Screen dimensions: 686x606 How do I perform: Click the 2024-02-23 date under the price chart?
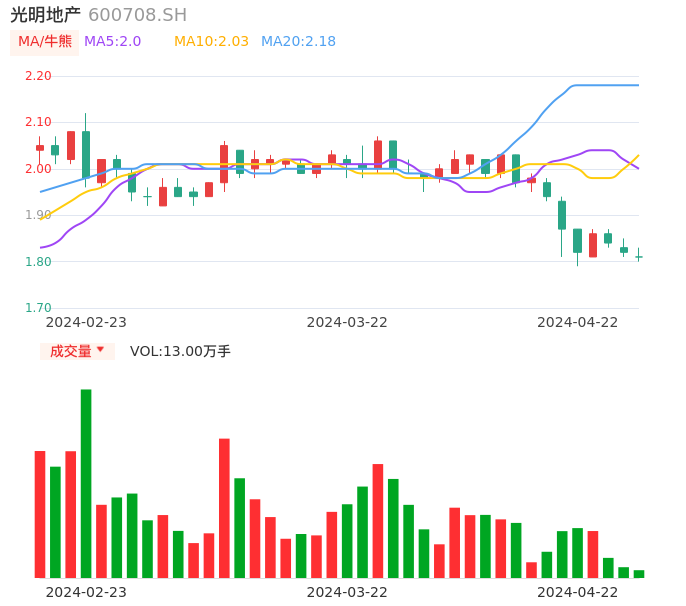tap(86, 322)
